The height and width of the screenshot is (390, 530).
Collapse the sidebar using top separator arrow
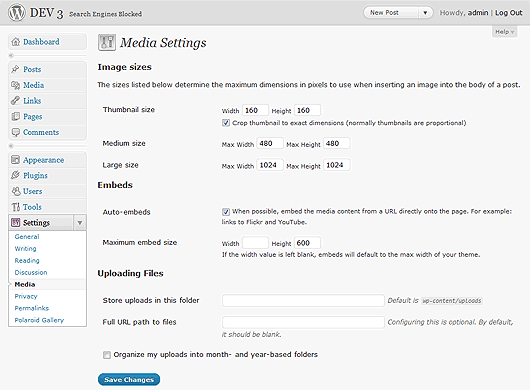click(x=11, y=55)
